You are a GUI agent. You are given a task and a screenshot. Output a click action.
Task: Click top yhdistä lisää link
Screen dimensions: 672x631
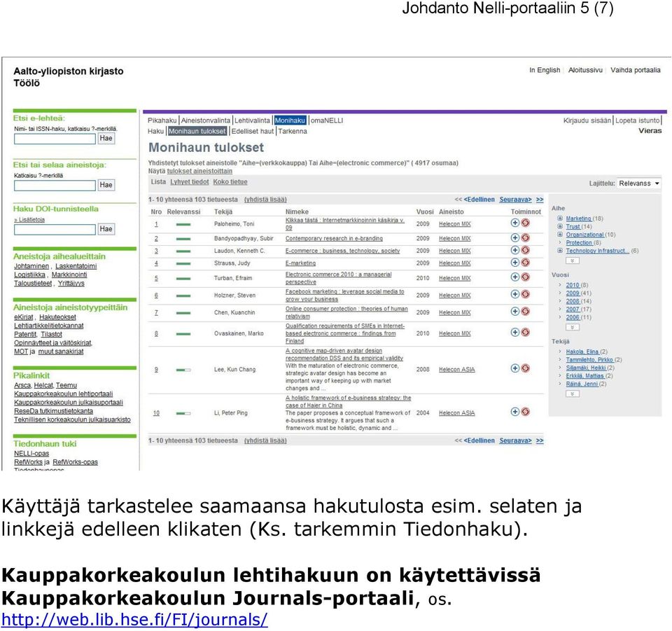[x=265, y=200]
